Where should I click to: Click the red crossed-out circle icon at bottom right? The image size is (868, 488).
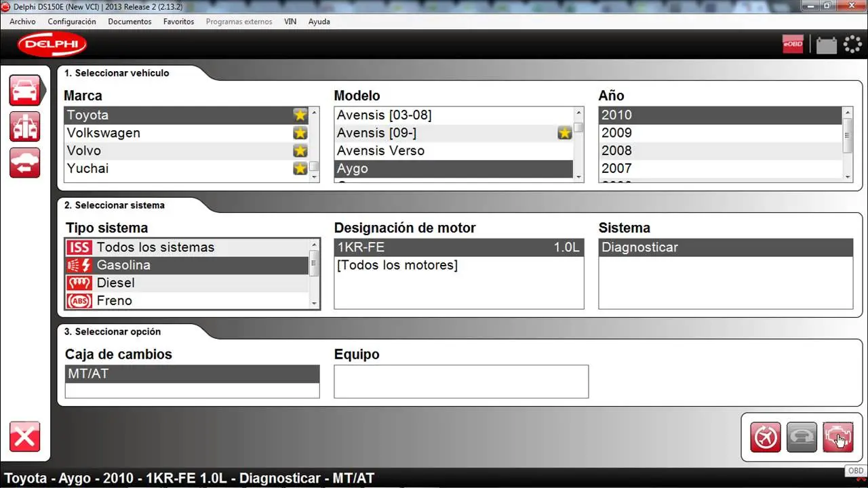[x=765, y=437]
